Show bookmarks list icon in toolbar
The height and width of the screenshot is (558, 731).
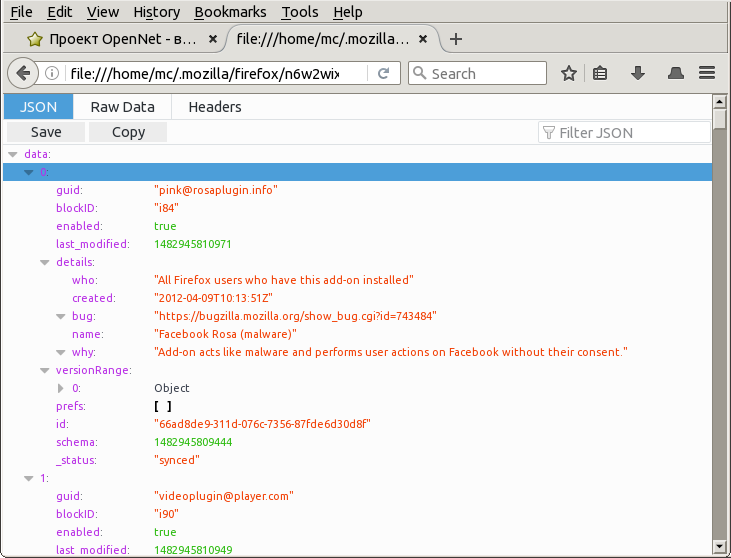pos(600,73)
